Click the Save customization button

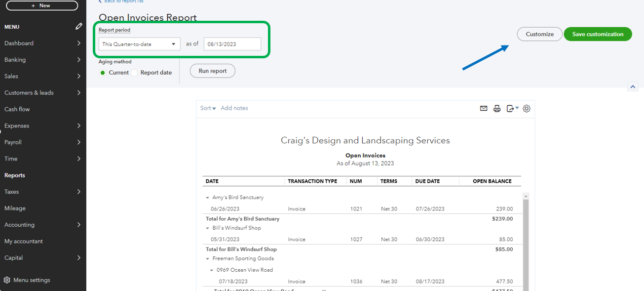597,34
